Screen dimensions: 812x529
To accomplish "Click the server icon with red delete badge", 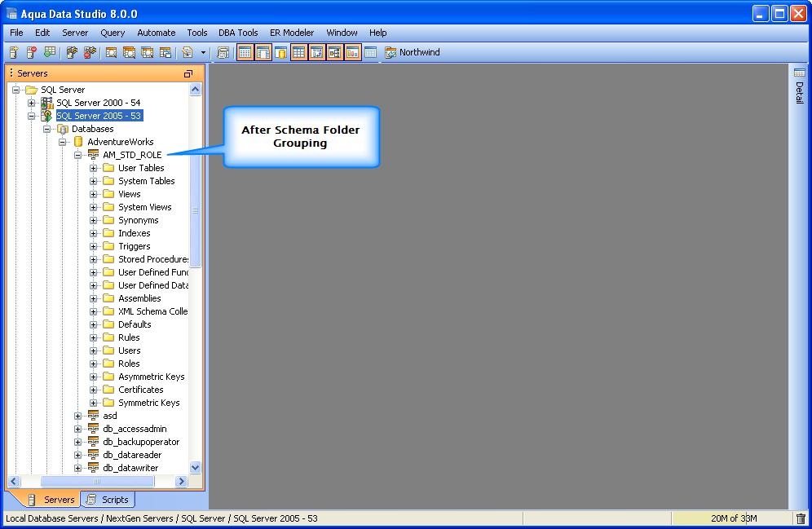I will (32, 52).
